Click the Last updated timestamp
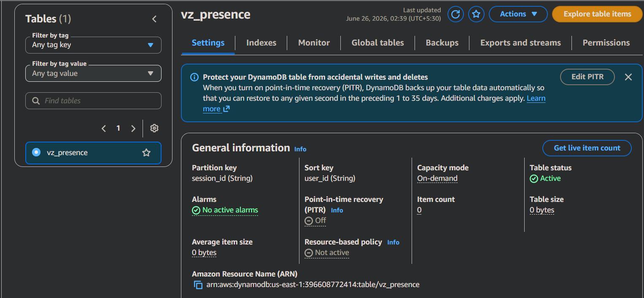This screenshot has width=644, height=298. coord(393,14)
